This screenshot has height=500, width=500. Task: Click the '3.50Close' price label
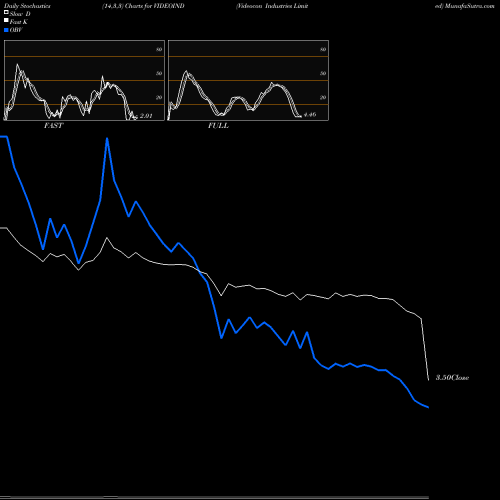(453, 378)
